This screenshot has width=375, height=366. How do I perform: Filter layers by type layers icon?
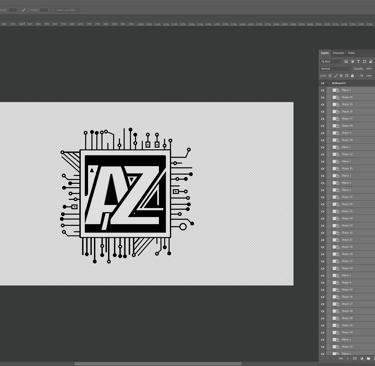pyautogui.click(x=358, y=62)
